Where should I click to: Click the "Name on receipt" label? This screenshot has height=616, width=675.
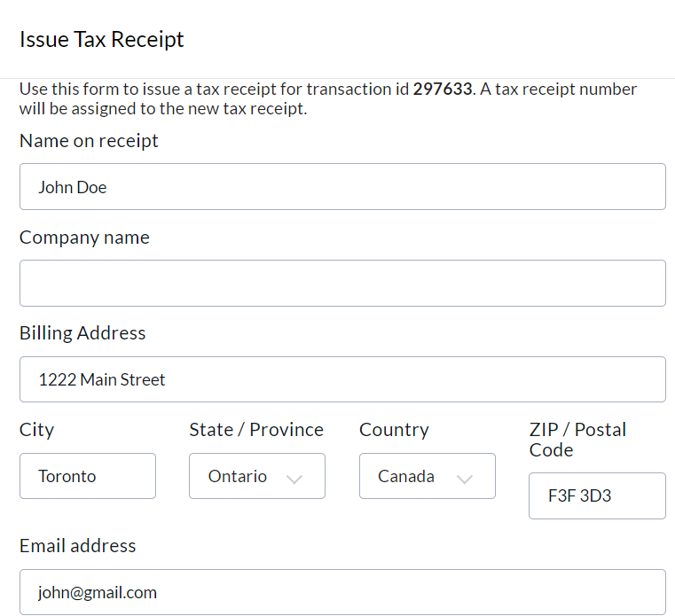point(89,141)
